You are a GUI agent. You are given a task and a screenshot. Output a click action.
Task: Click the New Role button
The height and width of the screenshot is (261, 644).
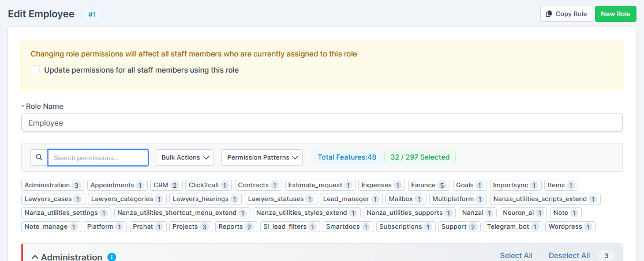(615, 14)
